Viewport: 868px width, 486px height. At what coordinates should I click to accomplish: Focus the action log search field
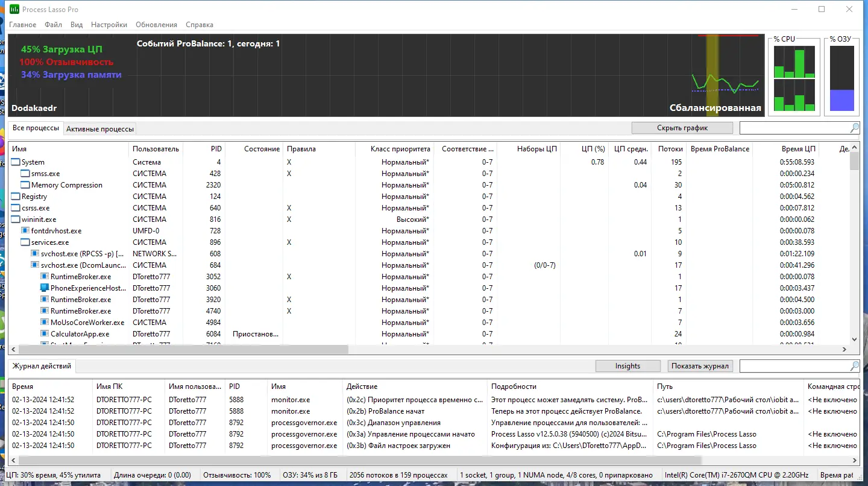point(794,366)
